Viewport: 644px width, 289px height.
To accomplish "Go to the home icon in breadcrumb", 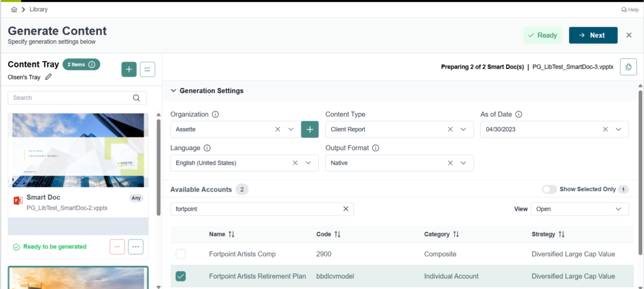I will click(14, 9).
